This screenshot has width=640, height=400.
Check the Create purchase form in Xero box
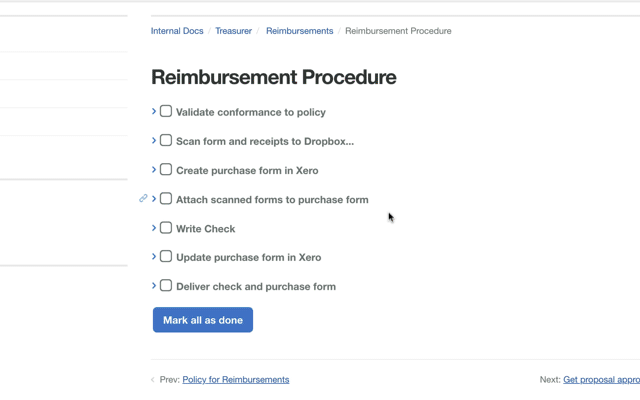(166, 169)
